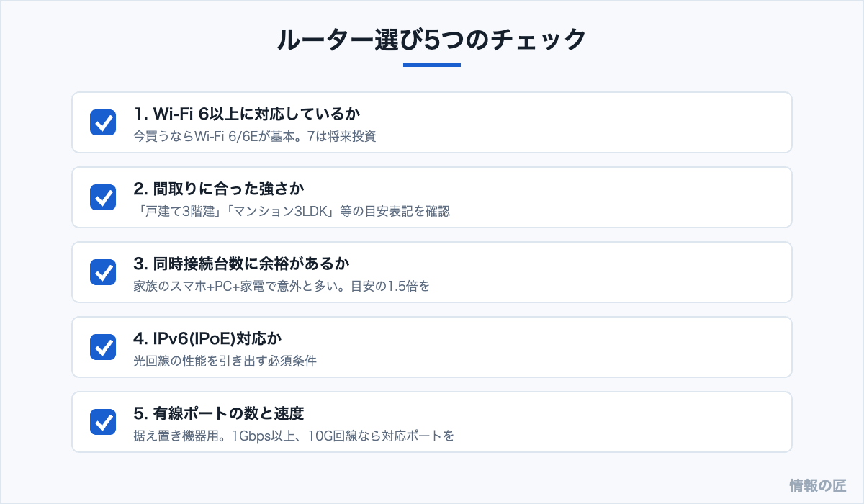The width and height of the screenshot is (864, 504).
Task: Click the heading 1. Wi-Fi 6以上に対応しているか
Action: point(247,114)
